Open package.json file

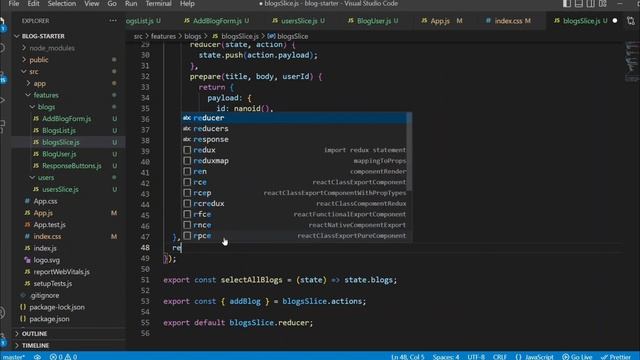(49, 319)
